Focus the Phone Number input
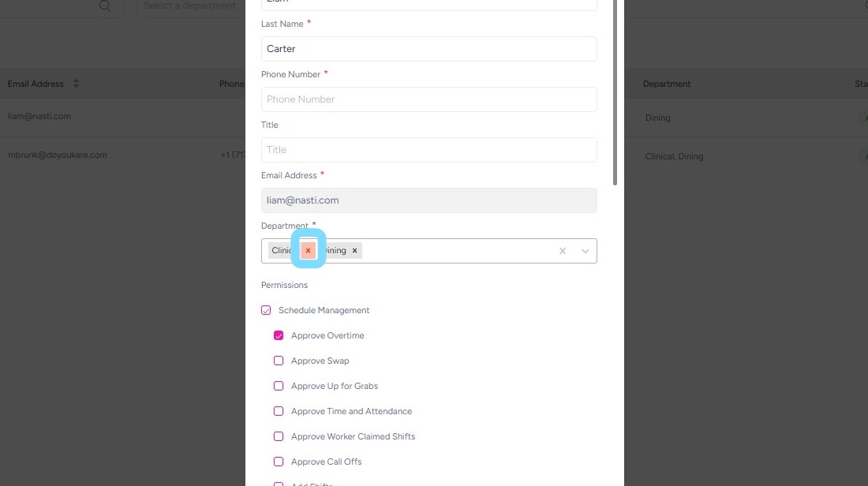The height and width of the screenshot is (486, 868). click(x=428, y=99)
